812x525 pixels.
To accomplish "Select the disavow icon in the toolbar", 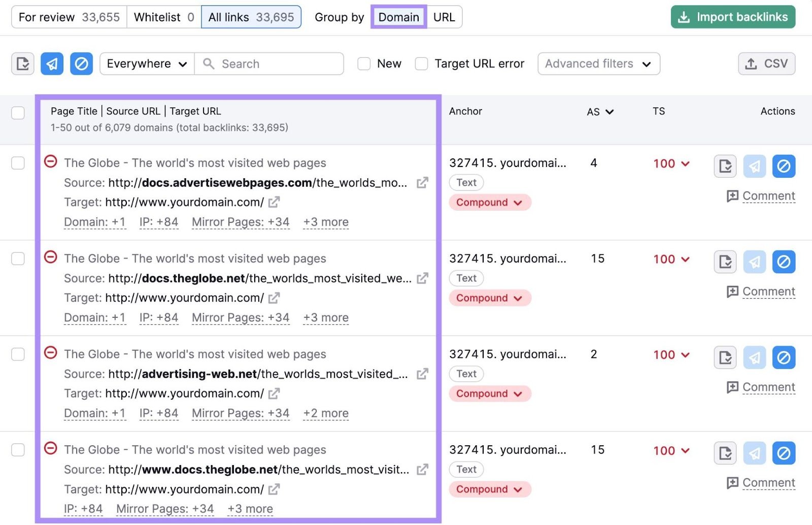I will 81,63.
